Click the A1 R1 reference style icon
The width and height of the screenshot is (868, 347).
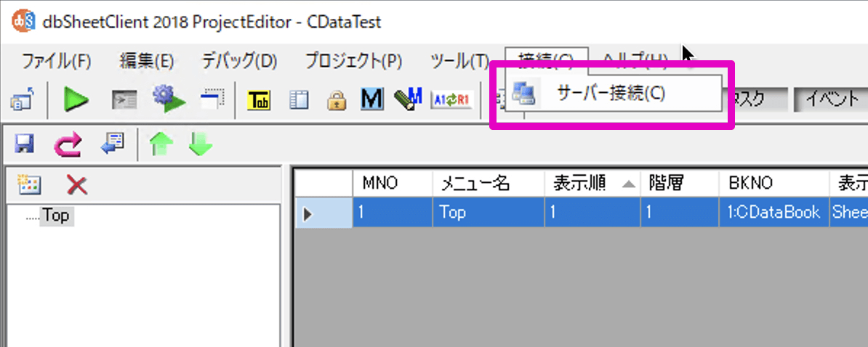pyautogui.click(x=452, y=101)
